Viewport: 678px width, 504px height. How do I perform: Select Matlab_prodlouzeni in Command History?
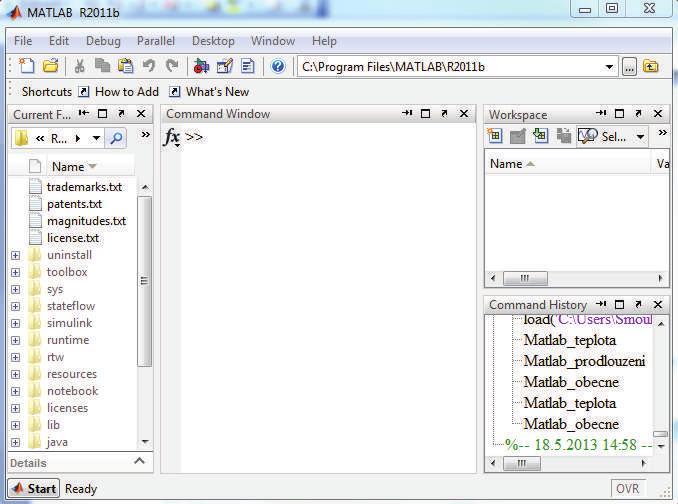(x=584, y=361)
